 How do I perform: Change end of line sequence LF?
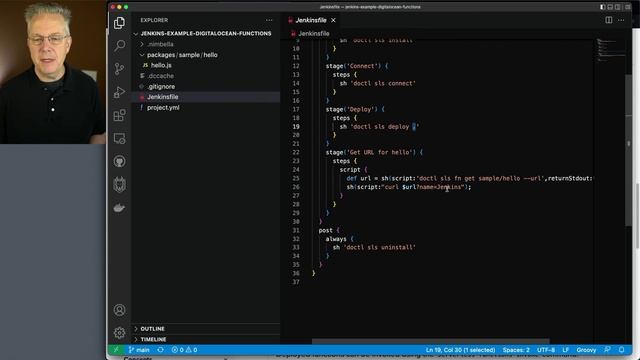point(565,350)
